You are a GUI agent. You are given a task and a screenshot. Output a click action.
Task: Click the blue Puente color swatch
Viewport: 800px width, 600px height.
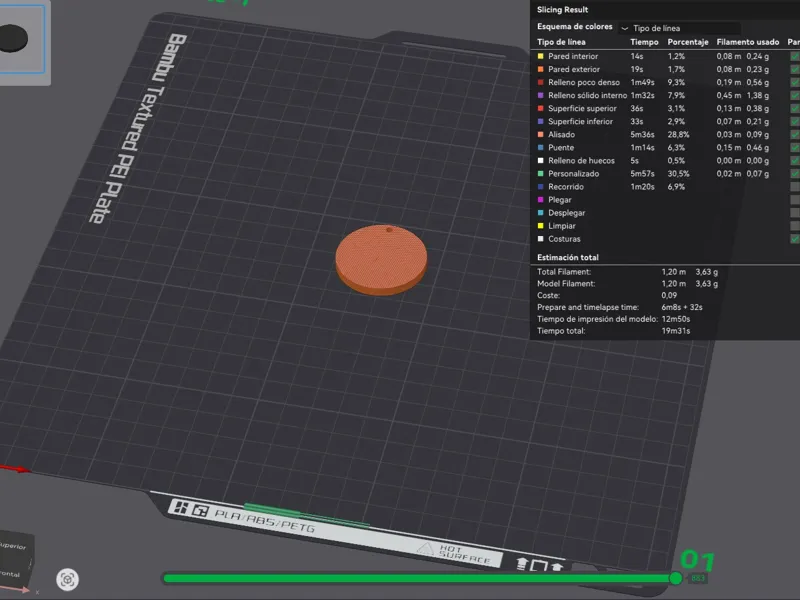click(x=540, y=147)
